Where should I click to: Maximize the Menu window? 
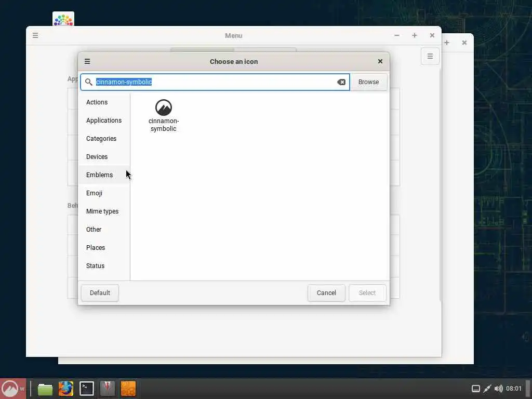[x=414, y=35]
